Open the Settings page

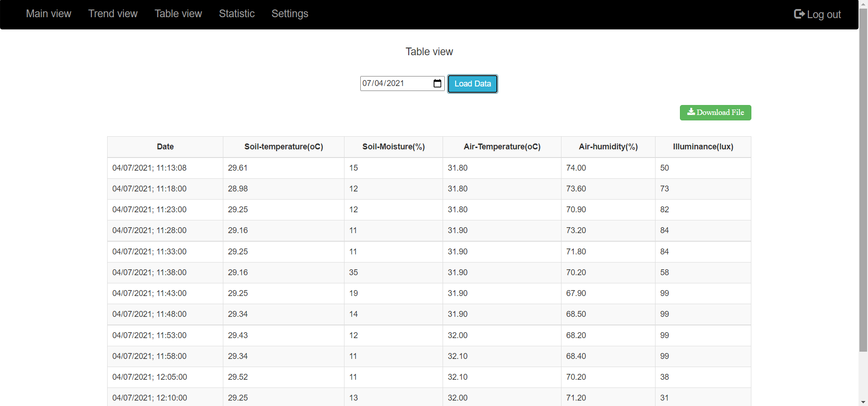290,14
